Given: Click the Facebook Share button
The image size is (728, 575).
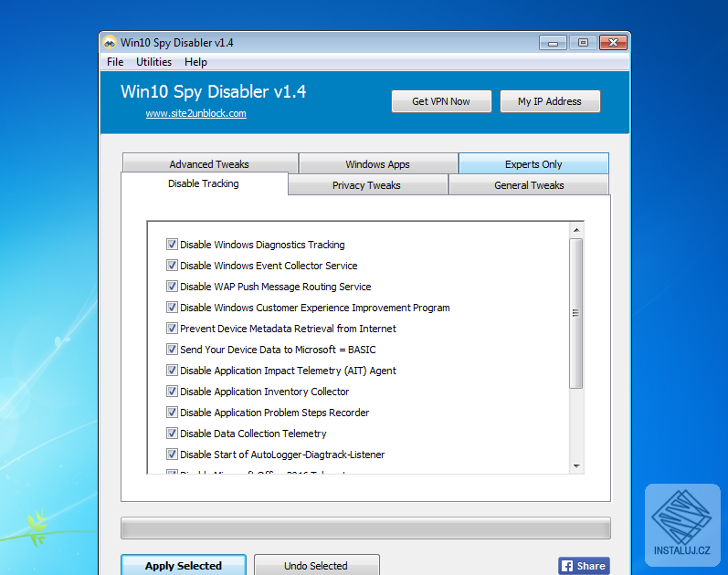Looking at the screenshot, I should point(584,566).
